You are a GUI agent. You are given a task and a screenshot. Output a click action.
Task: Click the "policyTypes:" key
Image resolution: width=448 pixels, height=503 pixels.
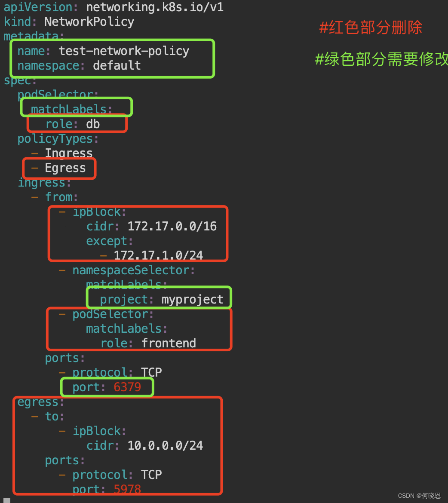point(57,138)
